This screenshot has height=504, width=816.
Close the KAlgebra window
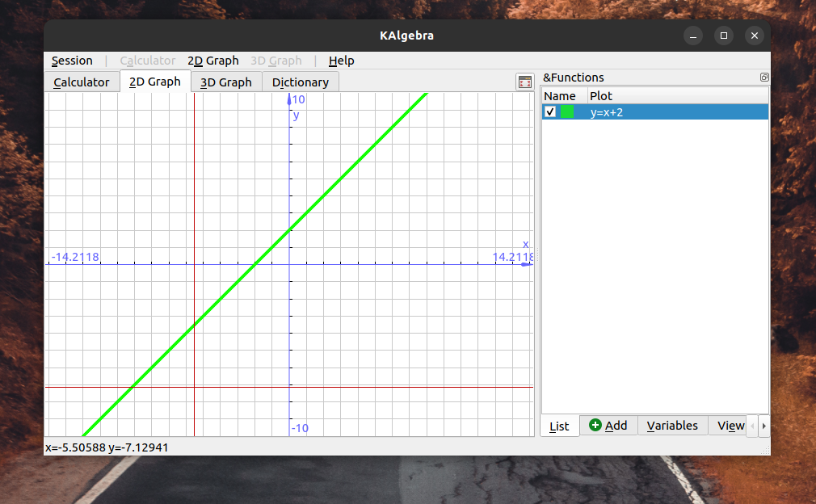click(754, 36)
